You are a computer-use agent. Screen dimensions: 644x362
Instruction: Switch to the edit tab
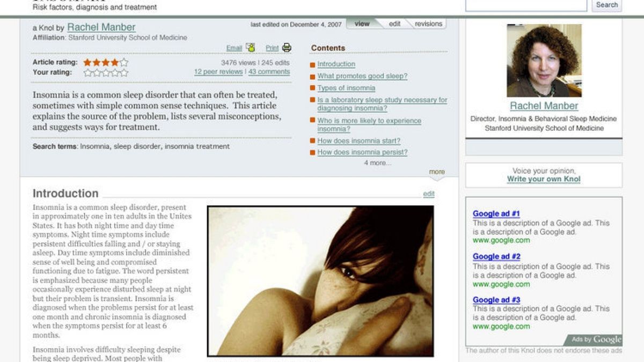point(394,24)
